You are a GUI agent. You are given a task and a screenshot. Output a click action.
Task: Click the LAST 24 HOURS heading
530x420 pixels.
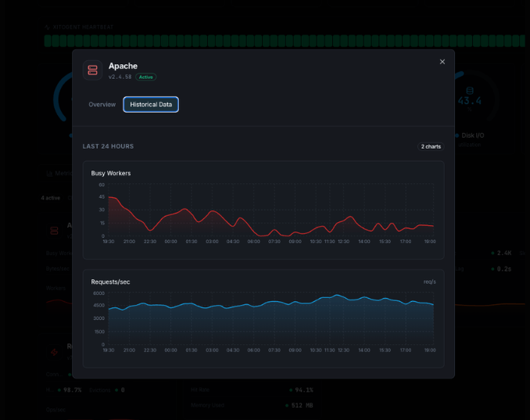(108, 146)
